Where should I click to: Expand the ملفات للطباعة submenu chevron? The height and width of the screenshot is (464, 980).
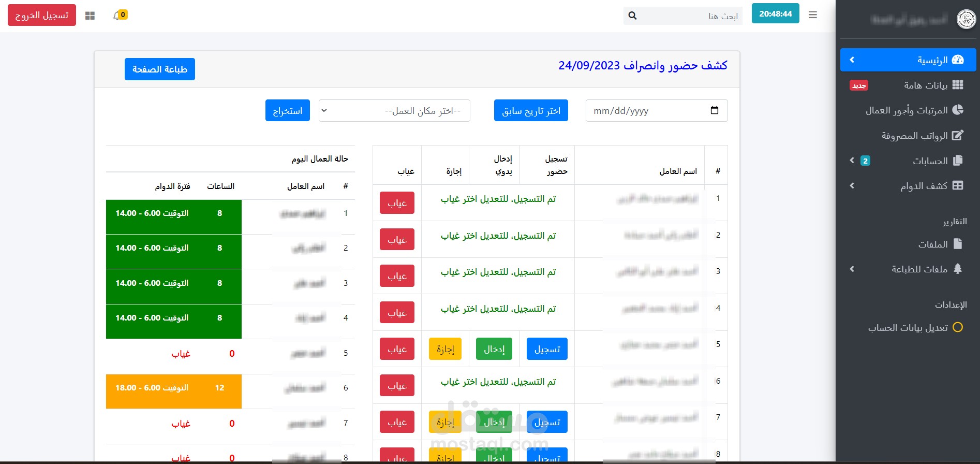click(852, 269)
